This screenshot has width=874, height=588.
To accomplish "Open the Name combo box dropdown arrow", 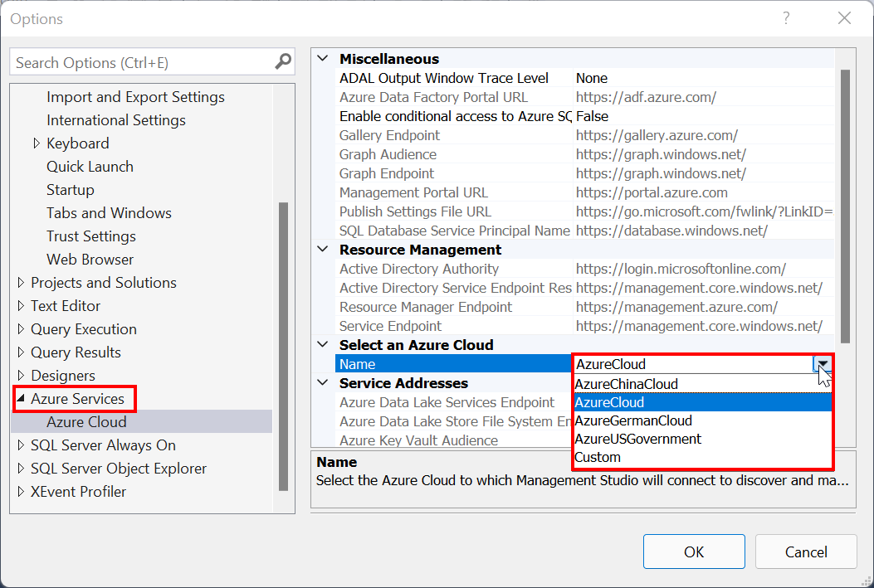I will click(822, 363).
